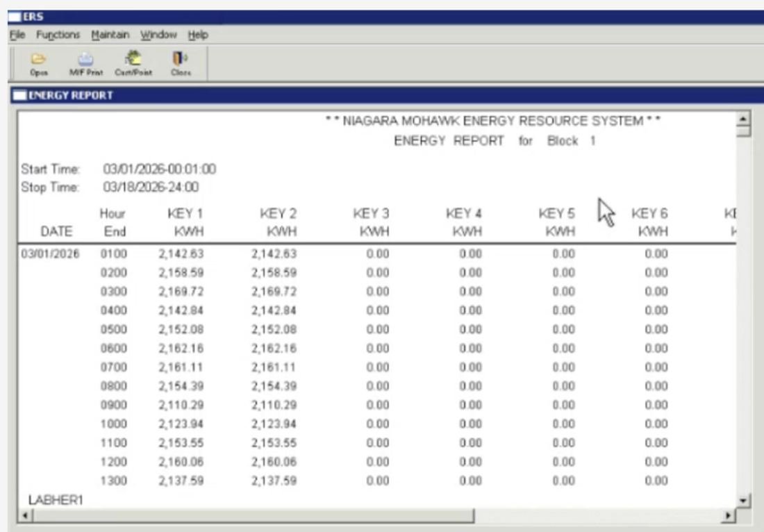Click KEY 1 value 2,152.08 for hour 0500
This screenshot has width=764, height=532.
point(181,329)
